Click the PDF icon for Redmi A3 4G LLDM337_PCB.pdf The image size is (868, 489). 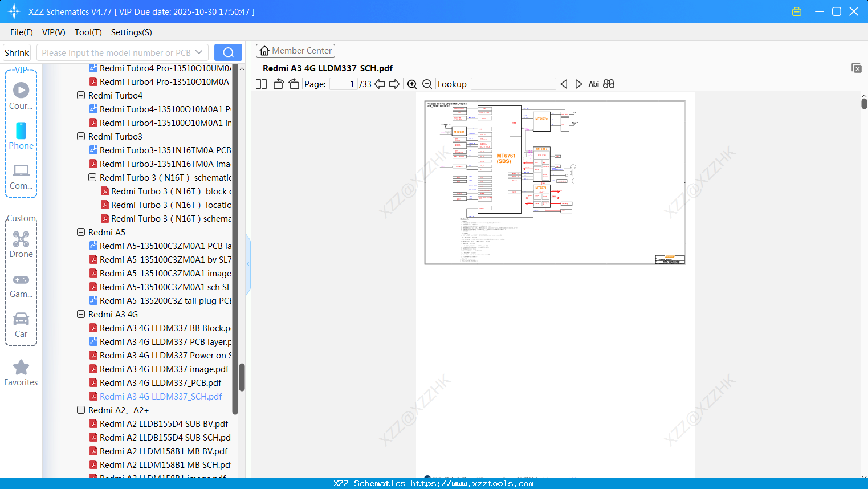click(93, 383)
